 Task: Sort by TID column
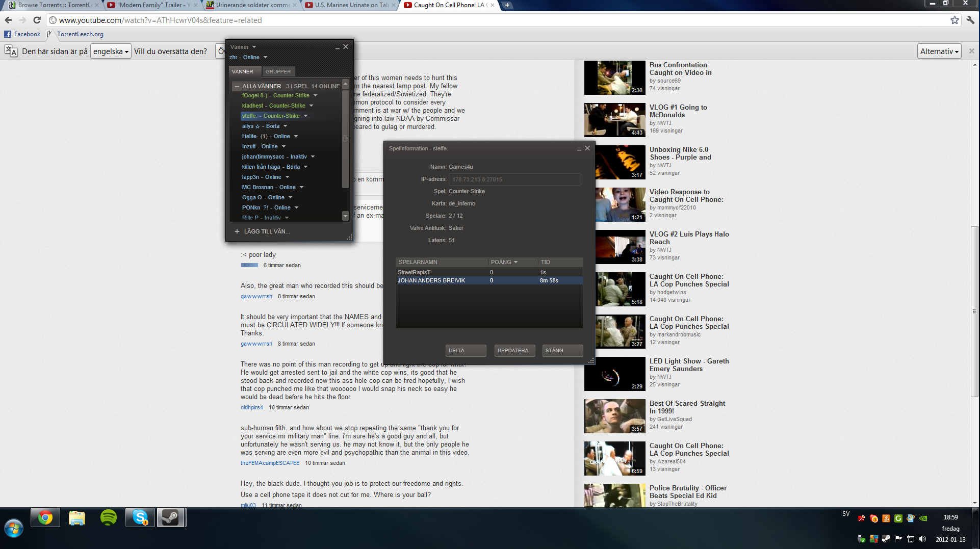click(x=560, y=262)
